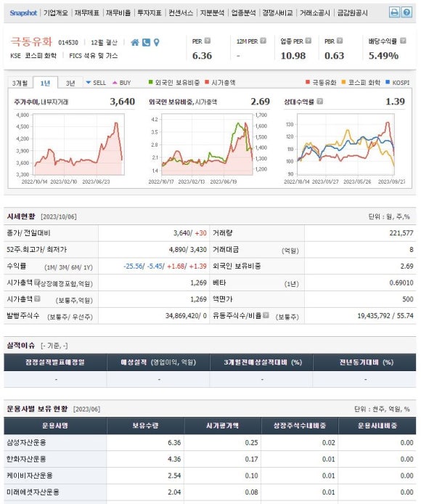The height and width of the screenshot is (504, 421).
Task: Click the 한화자산운용 row name
Action: pos(26,459)
